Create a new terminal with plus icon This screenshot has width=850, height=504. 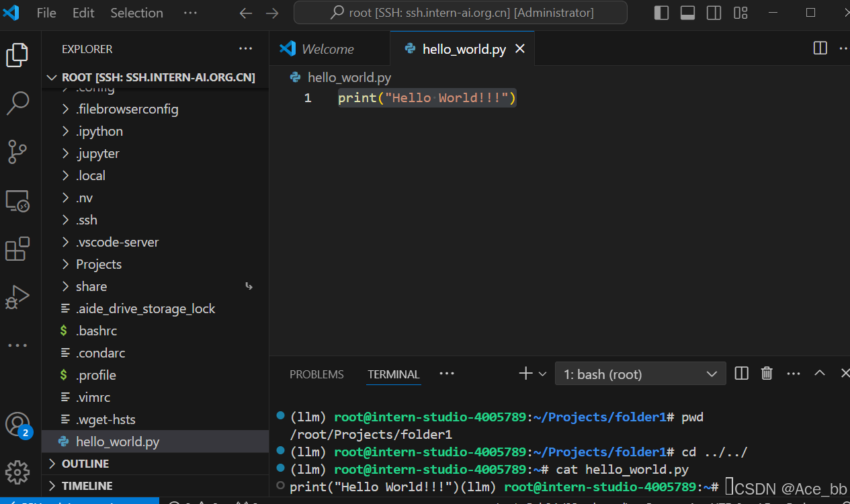click(526, 374)
